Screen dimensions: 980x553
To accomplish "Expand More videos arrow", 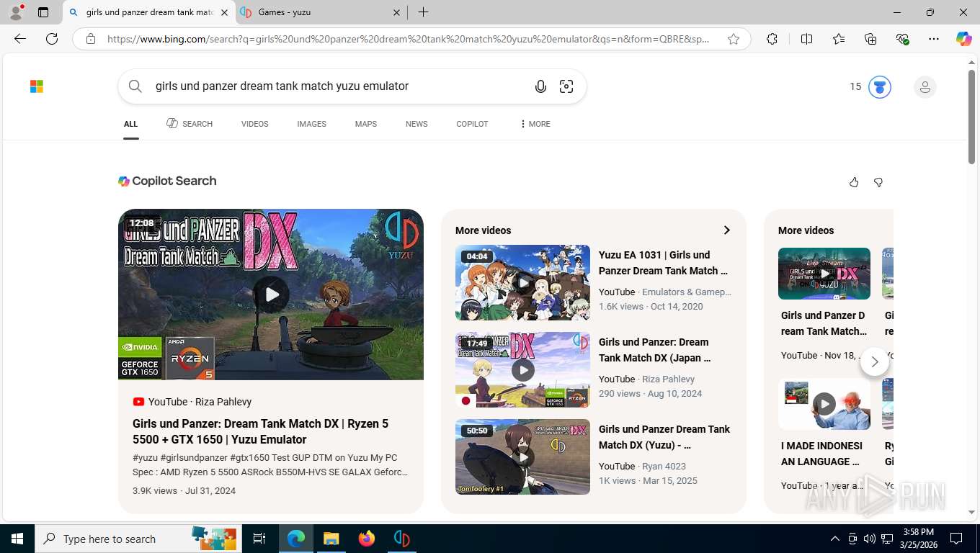I will 726,230.
